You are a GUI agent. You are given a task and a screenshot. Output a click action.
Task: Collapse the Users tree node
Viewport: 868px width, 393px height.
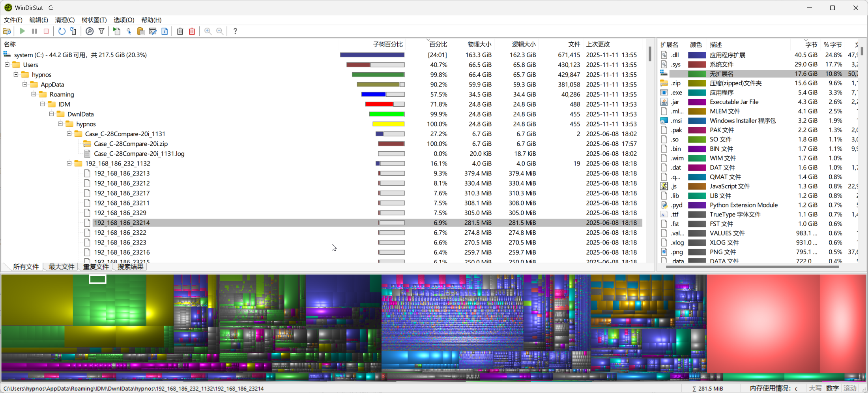7,64
